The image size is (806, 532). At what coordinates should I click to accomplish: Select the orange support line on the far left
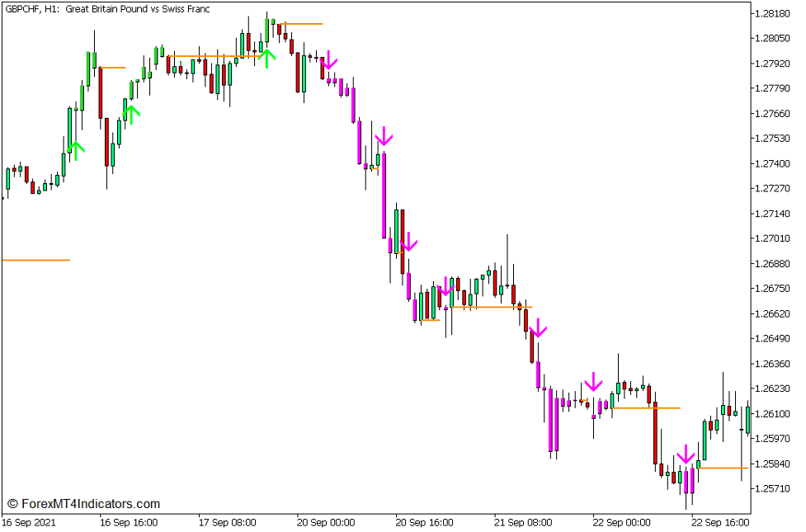pyautogui.click(x=35, y=258)
